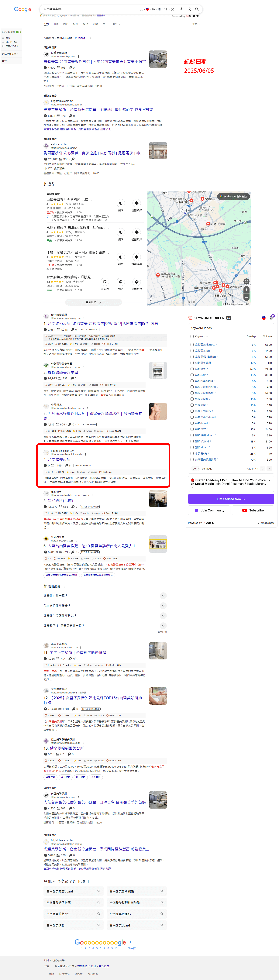Image resolution: width=279 pixels, height=980 pixels.
Task: Check the 藝群醫美診所 keyword box
Action: (x=192, y=363)
